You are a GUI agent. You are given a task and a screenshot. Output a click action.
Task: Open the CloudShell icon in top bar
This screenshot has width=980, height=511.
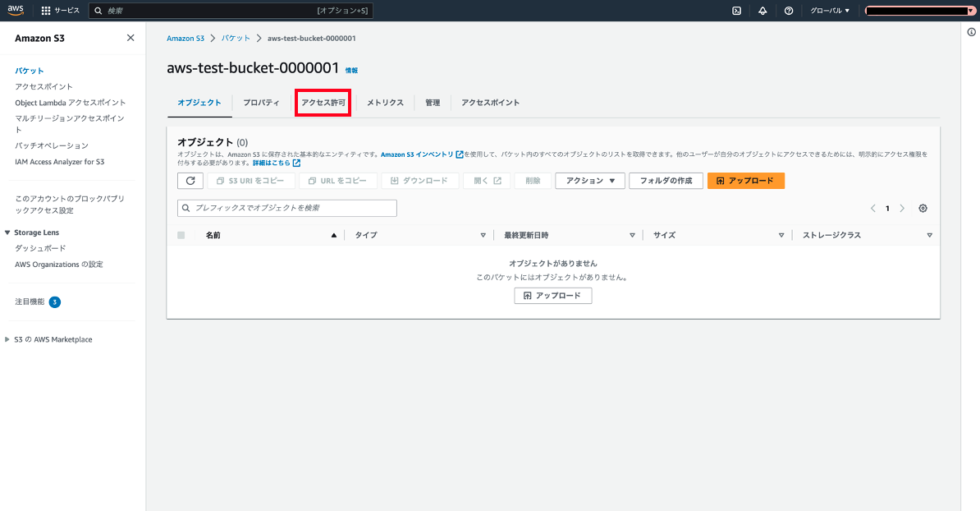pyautogui.click(x=737, y=11)
